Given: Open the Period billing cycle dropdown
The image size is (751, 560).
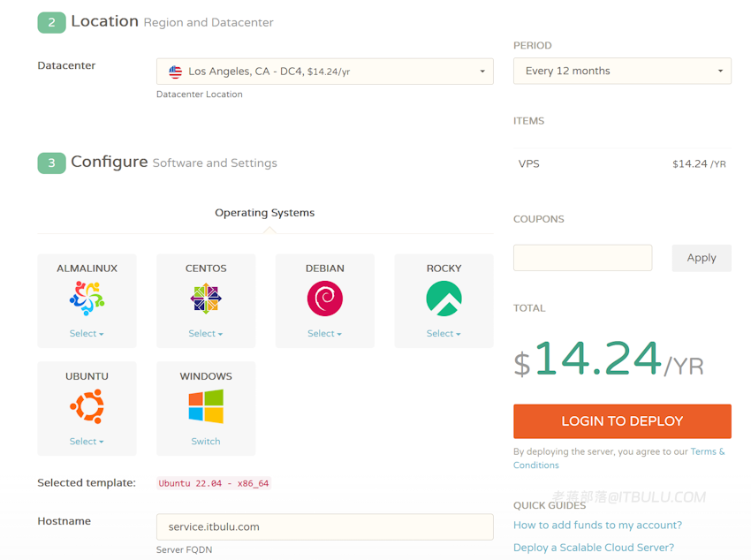Looking at the screenshot, I should coord(622,71).
